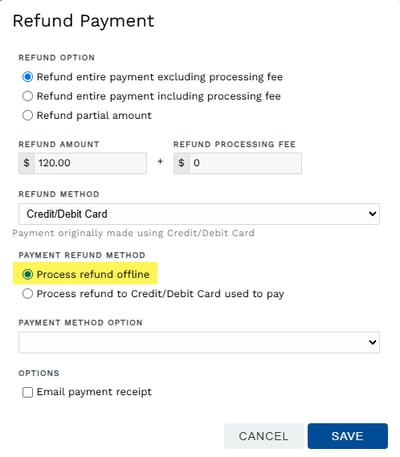The height and width of the screenshot is (457, 400).
Task: Enable the Email payment receipt checkbox
Action: 27,392
